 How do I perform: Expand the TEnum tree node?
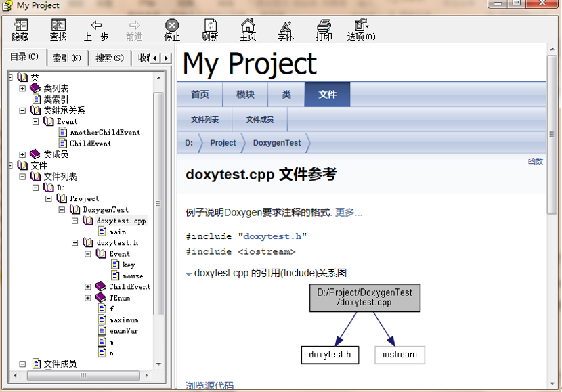(88, 298)
